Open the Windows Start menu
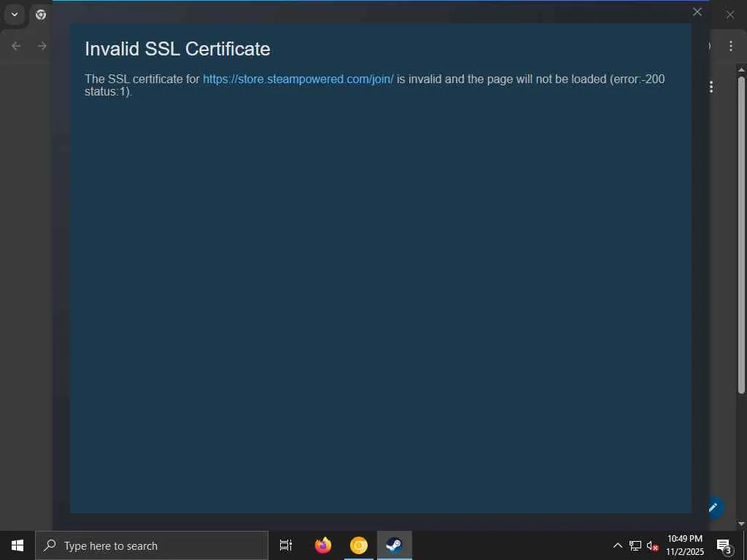 pyautogui.click(x=18, y=545)
